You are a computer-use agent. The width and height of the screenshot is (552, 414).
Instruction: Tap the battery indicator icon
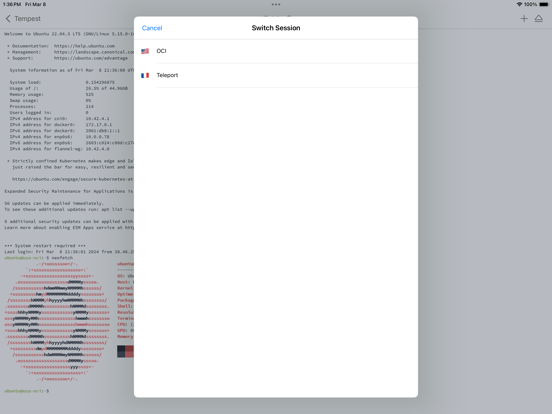[544, 4]
